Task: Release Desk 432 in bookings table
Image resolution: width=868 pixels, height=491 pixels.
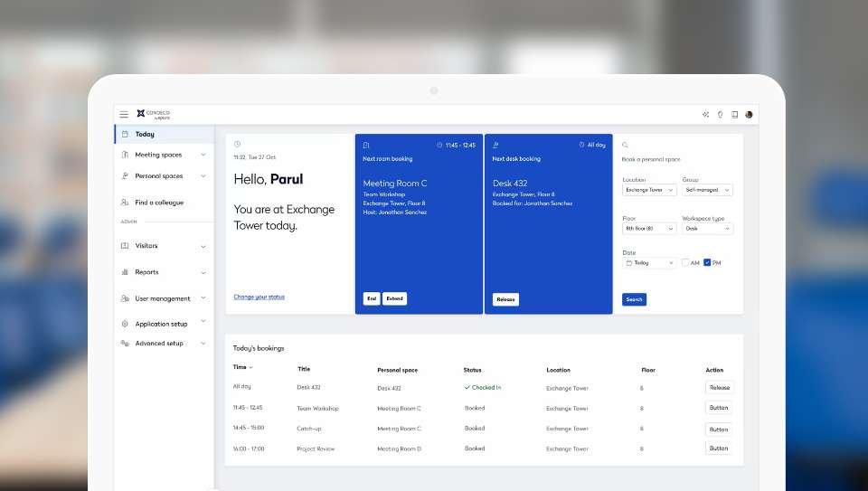Action: 719,387
